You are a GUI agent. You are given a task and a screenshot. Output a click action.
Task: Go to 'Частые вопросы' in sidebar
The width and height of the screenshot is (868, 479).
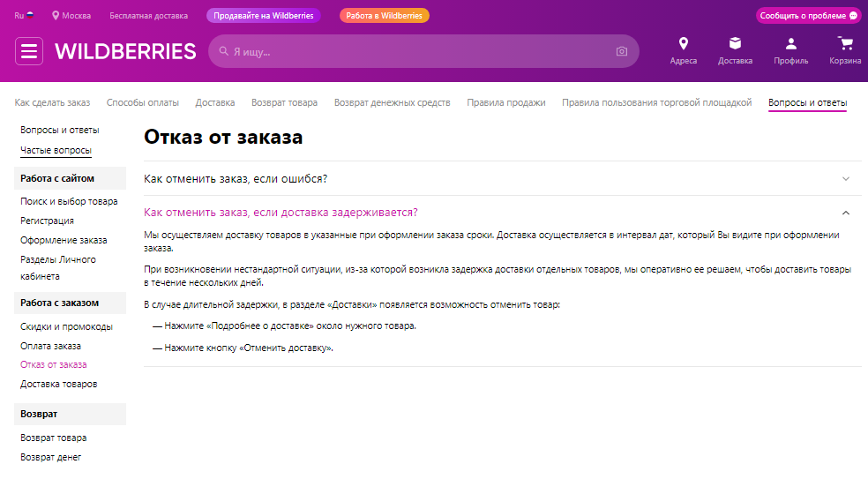(56, 150)
